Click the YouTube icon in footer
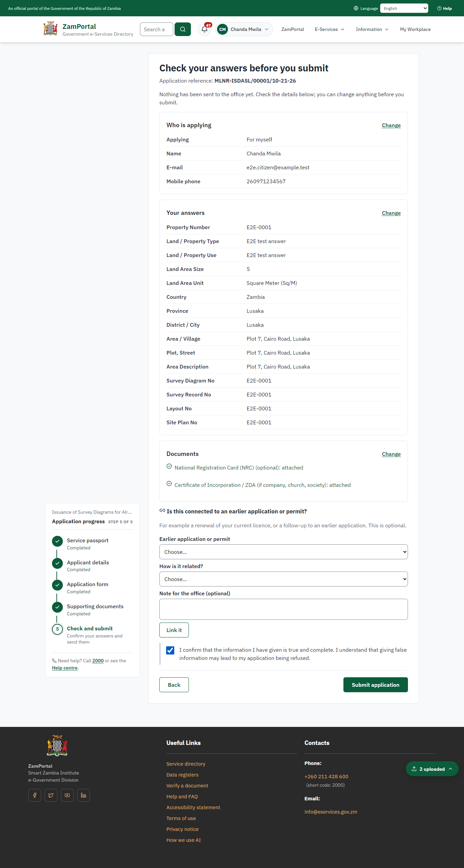Screen dimensions: 464x868 click(67, 795)
